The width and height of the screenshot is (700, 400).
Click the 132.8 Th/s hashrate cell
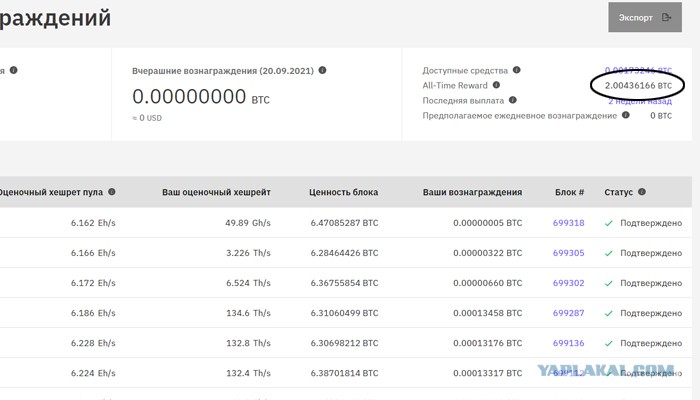(x=248, y=343)
